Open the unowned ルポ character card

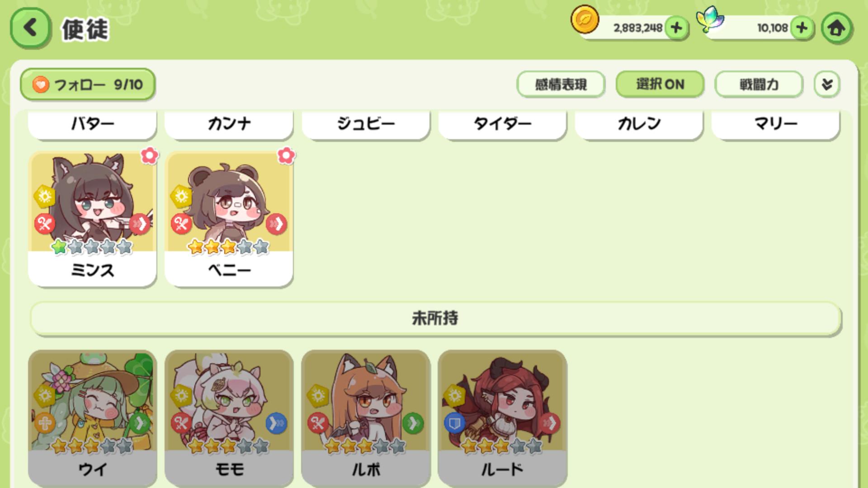(x=366, y=418)
